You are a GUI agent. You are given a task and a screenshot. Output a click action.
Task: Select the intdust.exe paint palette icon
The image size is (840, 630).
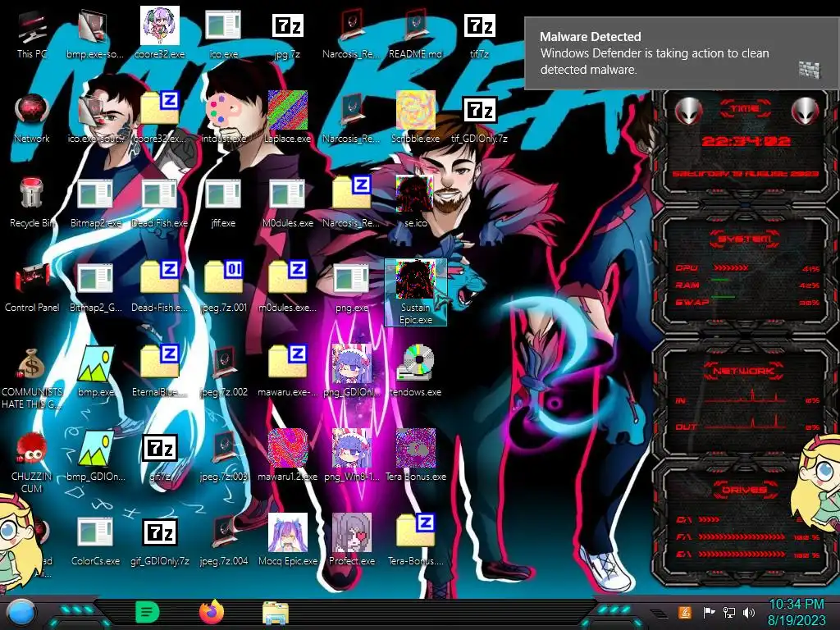coord(223,116)
